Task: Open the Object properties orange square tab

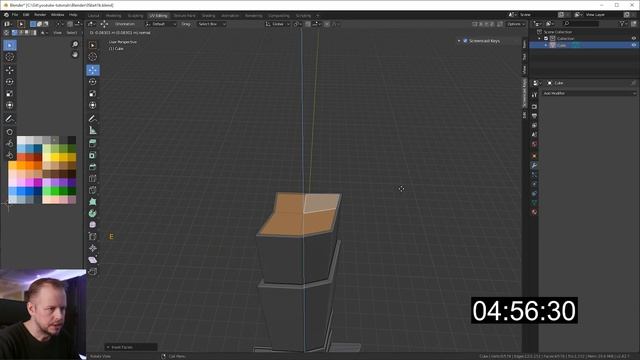Action: point(534,156)
